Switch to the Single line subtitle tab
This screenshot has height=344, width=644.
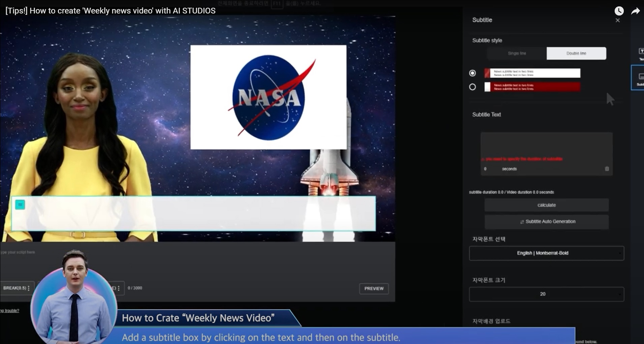(x=517, y=54)
